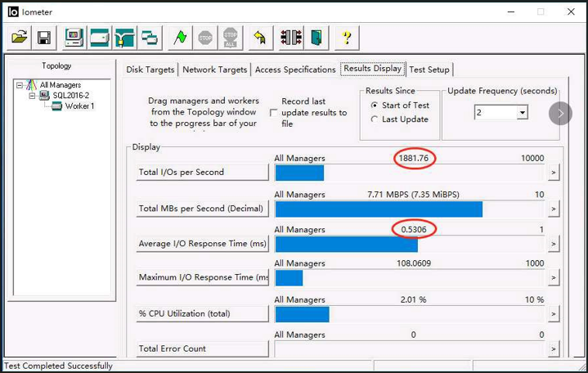Switch to the Disk Targets tab
The height and width of the screenshot is (373, 588).
tap(150, 70)
